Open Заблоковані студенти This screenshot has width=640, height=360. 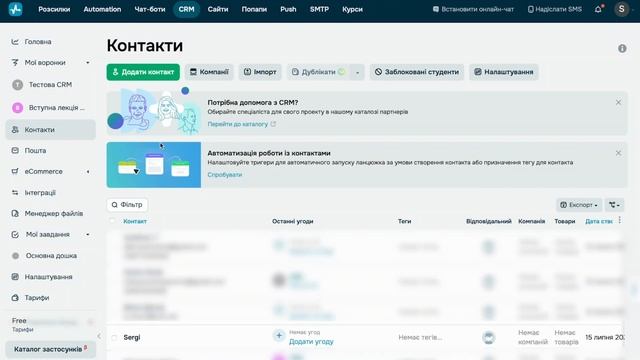pyautogui.click(x=417, y=72)
